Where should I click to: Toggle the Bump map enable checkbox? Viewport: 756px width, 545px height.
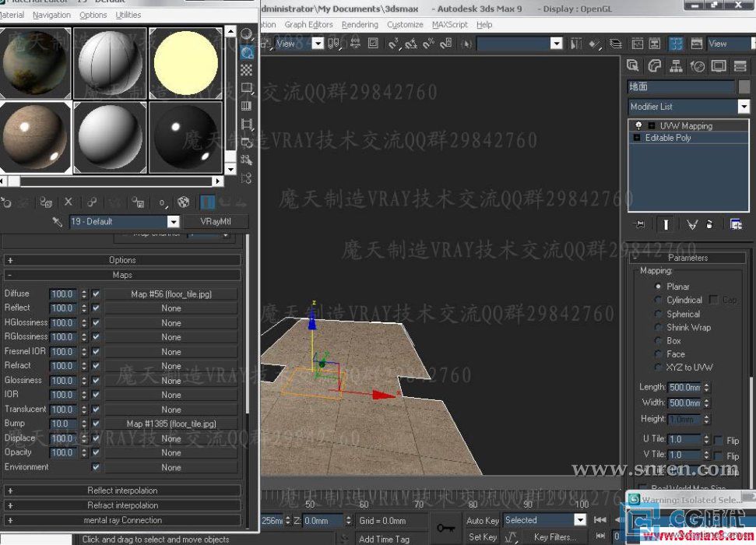pos(96,424)
